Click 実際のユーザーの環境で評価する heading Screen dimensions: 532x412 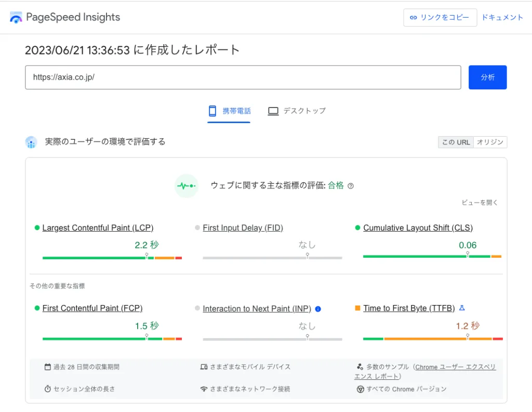pos(105,142)
